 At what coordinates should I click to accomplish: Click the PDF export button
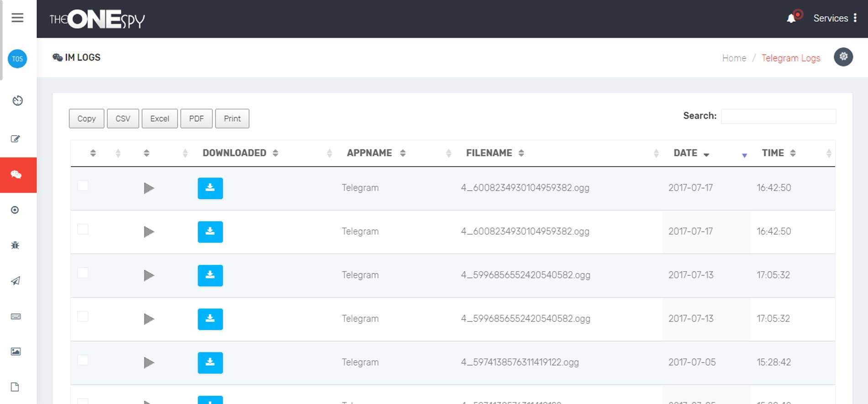pos(196,119)
